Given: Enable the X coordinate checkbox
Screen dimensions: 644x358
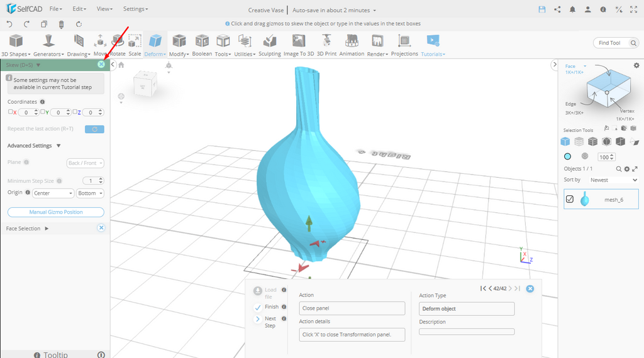Looking at the screenshot, I should point(11,112).
